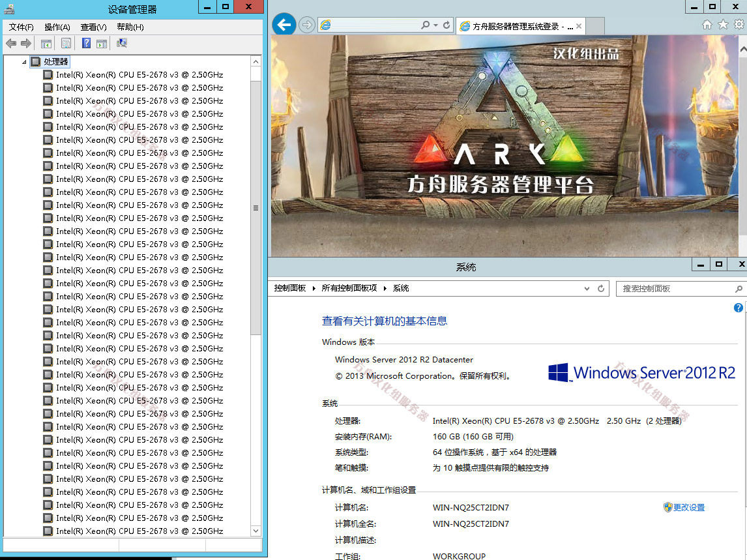Select the 处理器 category in device tree
Screen dimensions: 747x560
(x=56, y=61)
